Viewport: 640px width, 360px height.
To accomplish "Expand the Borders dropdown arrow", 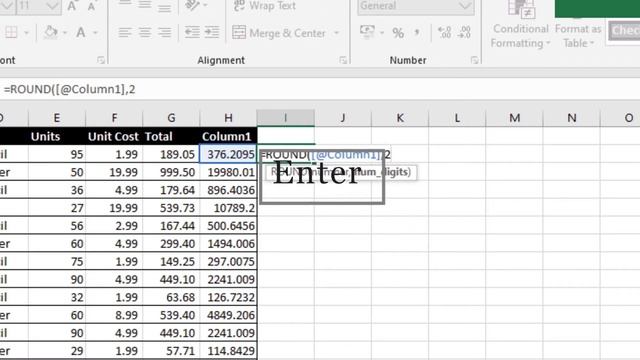I will (27, 33).
